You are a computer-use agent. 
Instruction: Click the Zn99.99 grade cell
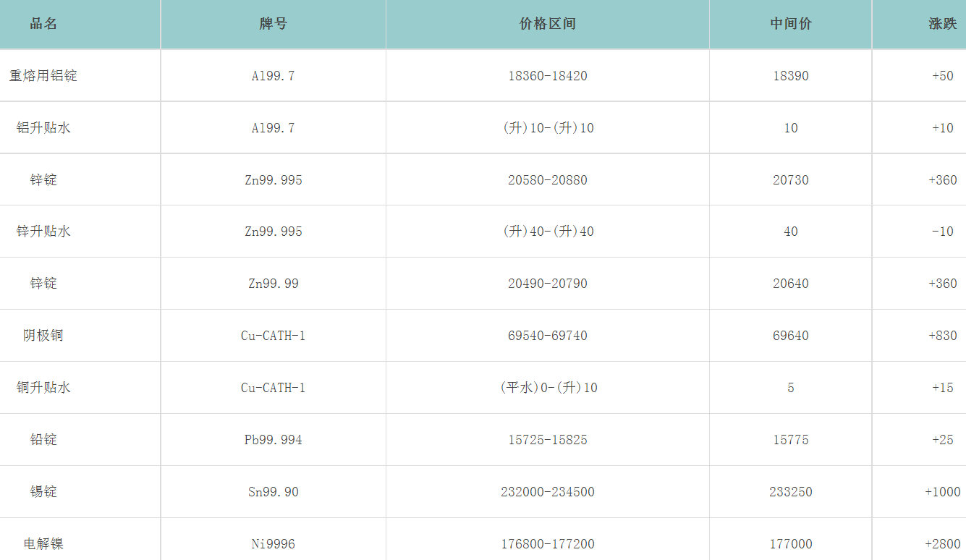tap(272, 283)
